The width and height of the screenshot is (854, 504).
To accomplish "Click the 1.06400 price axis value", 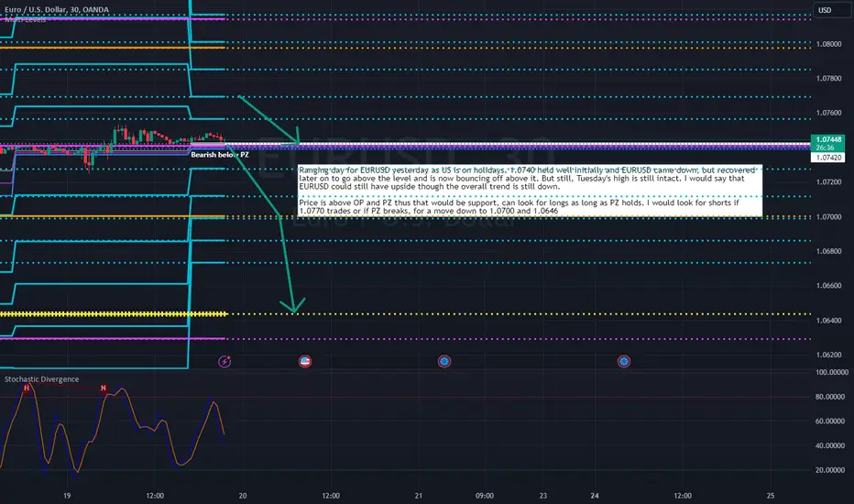I will 828,321.
